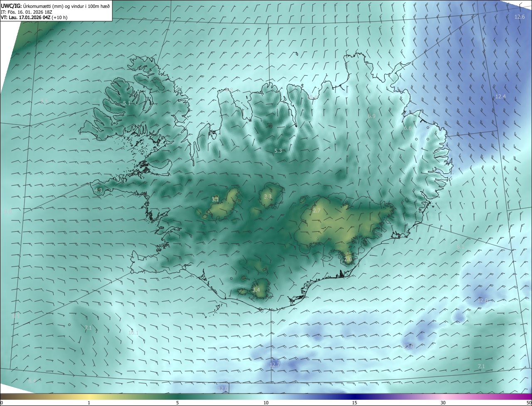Click the colorbar tick label 10
This screenshot has height=406, width=532.
(x=266, y=403)
